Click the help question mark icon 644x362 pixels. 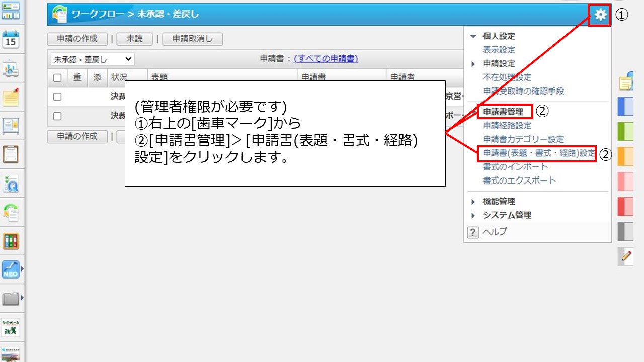click(473, 232)
